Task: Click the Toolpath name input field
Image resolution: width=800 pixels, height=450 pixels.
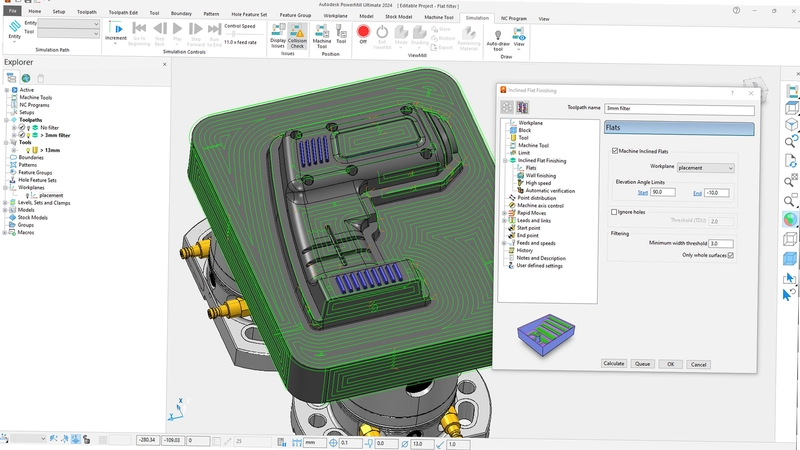Action: [679, 109]
